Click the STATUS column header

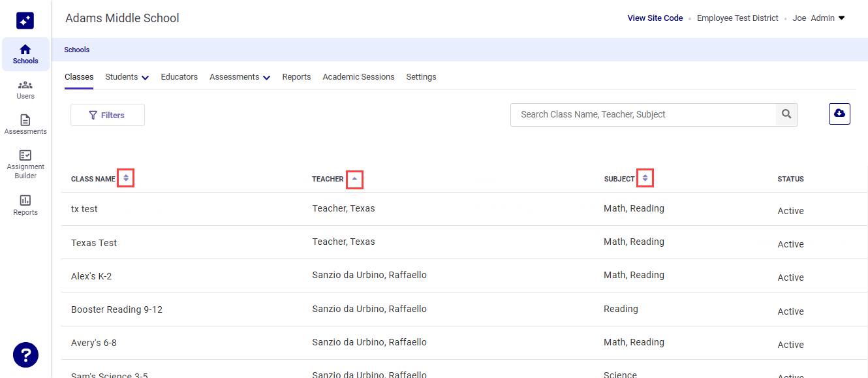click(790, 179)
